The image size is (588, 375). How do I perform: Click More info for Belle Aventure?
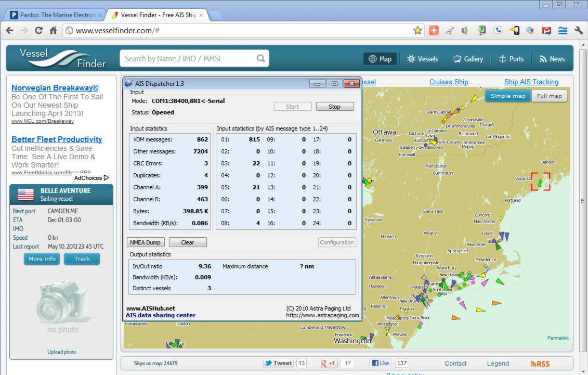pyautogui.click(x=42, y=258)
